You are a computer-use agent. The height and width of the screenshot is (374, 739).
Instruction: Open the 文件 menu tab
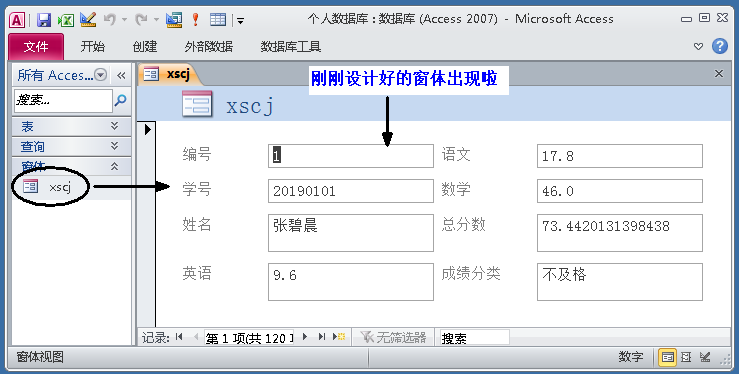point(36,47)
